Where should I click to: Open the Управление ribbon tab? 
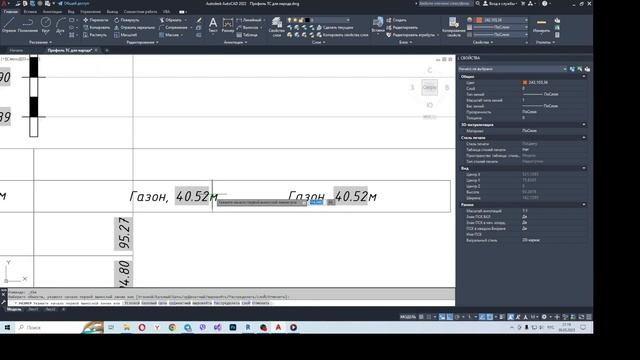click(90, 12)
